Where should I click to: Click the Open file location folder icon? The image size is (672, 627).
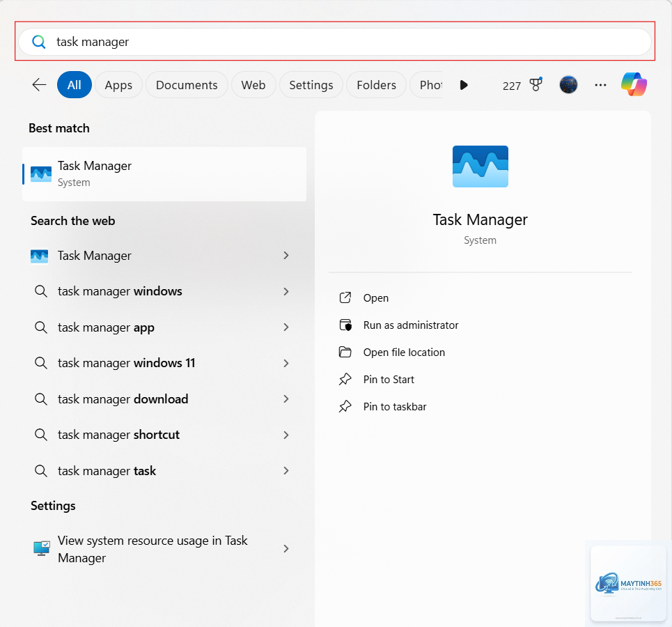(345, 352)
